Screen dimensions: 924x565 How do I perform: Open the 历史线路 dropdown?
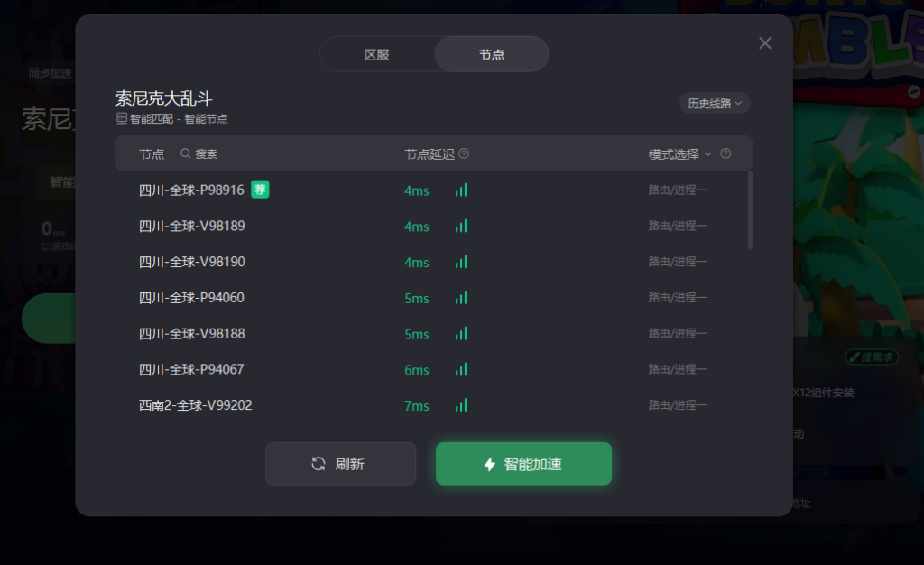tap(715, 104)
